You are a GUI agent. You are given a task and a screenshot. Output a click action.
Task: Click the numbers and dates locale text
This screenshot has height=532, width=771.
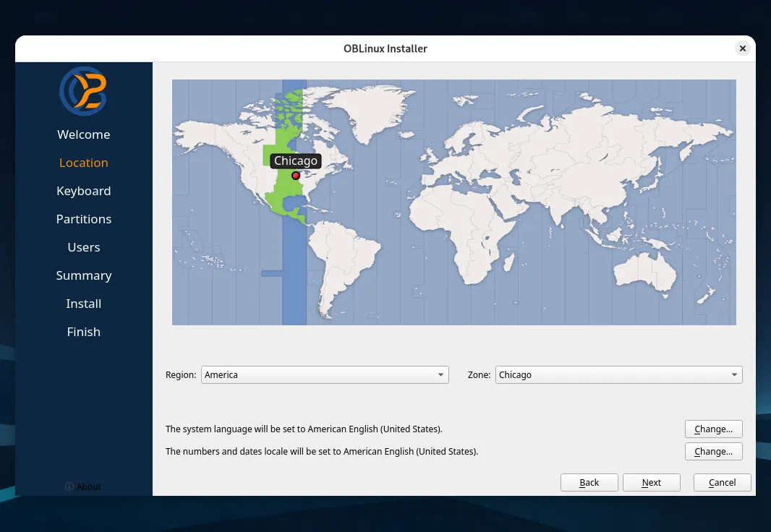tap(322, 452)
